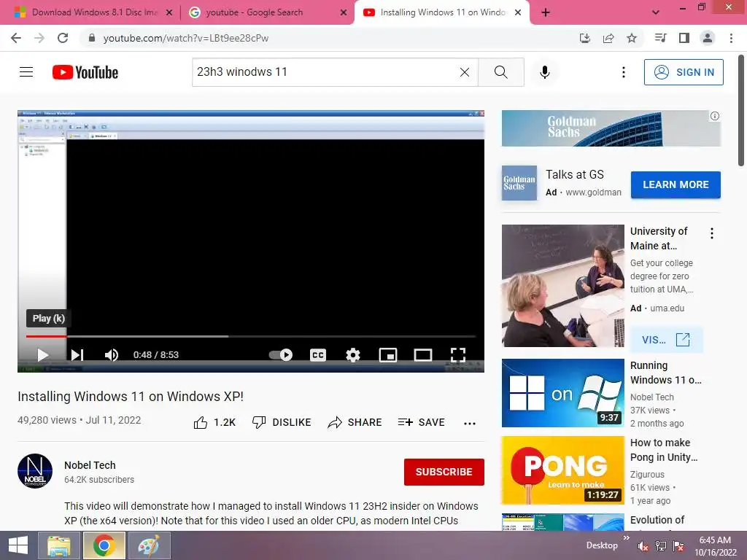Open 'How to make Pong in Unity' title
Viewport: 747px width, 560px height.
[664, 450]
